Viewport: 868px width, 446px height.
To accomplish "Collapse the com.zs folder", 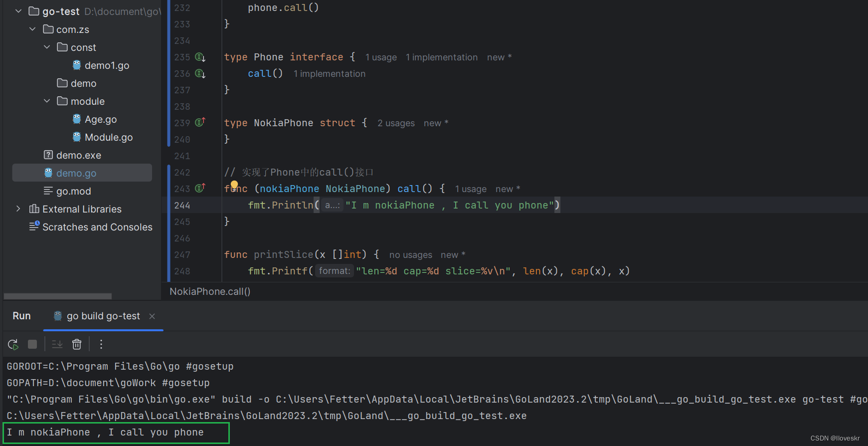I will click(x=32, y=29).
